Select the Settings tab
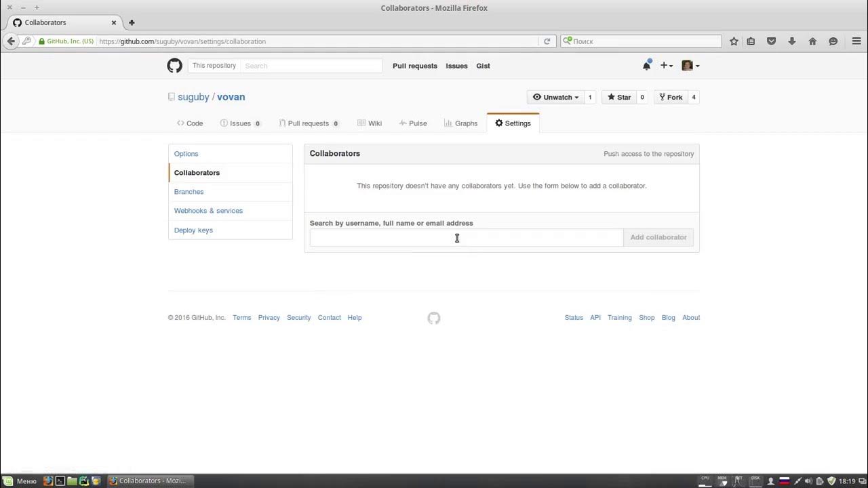 pyautogui.click(x=513, y=123)
